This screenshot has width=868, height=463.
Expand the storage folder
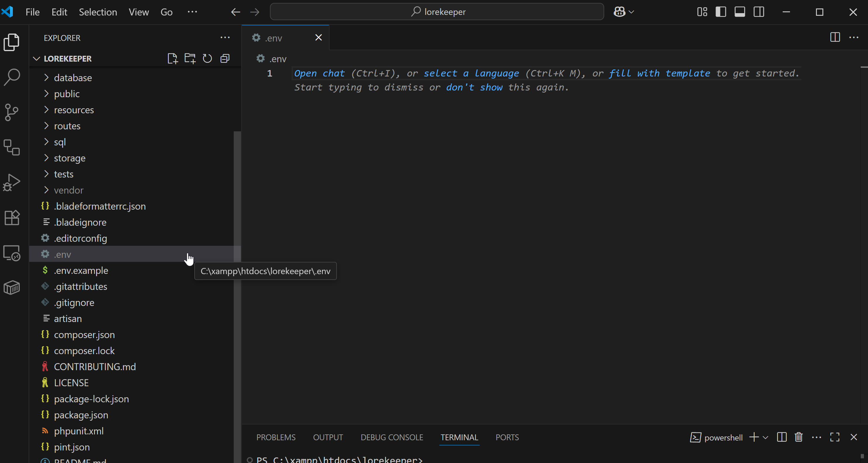(70, 158)
